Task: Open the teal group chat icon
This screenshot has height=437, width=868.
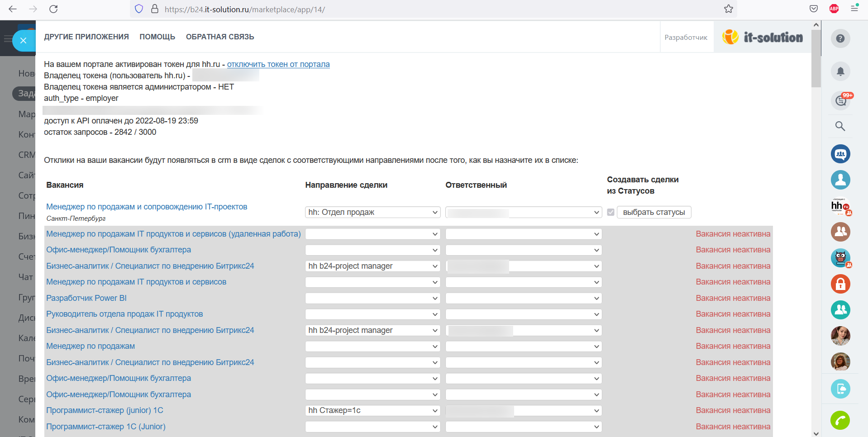Action: coord(840,310)
